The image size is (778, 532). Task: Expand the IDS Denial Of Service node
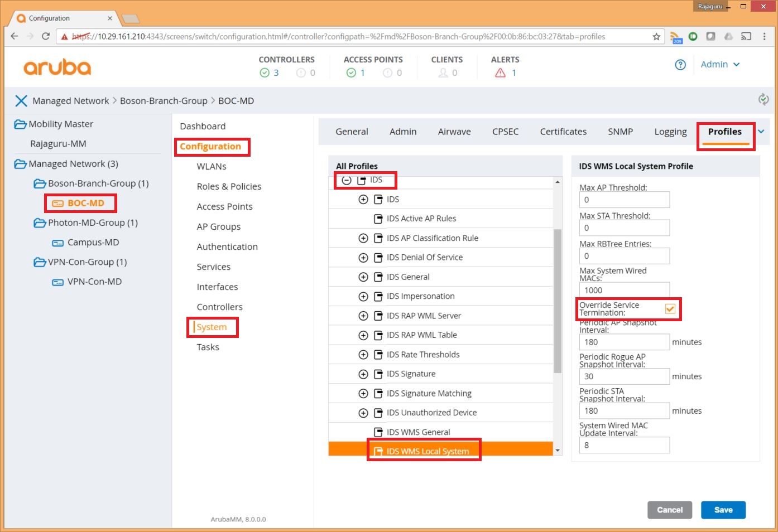[x=363, y=258]
